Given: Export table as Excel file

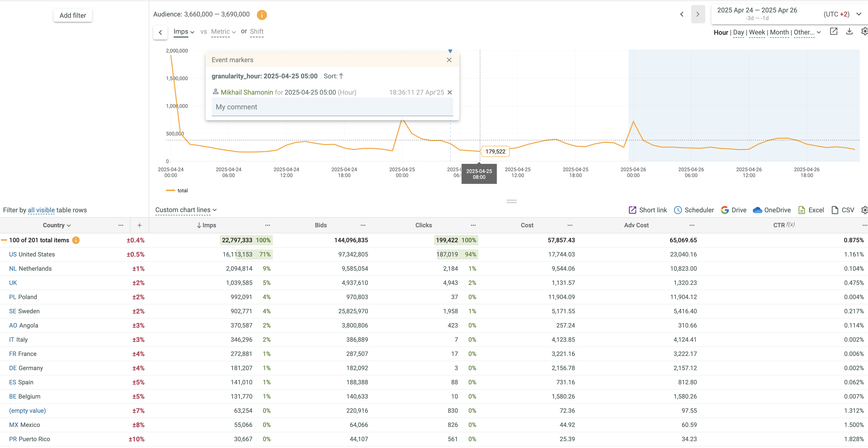Looking at the screenshot, I should pyautogui.click(x=811, y=210).
